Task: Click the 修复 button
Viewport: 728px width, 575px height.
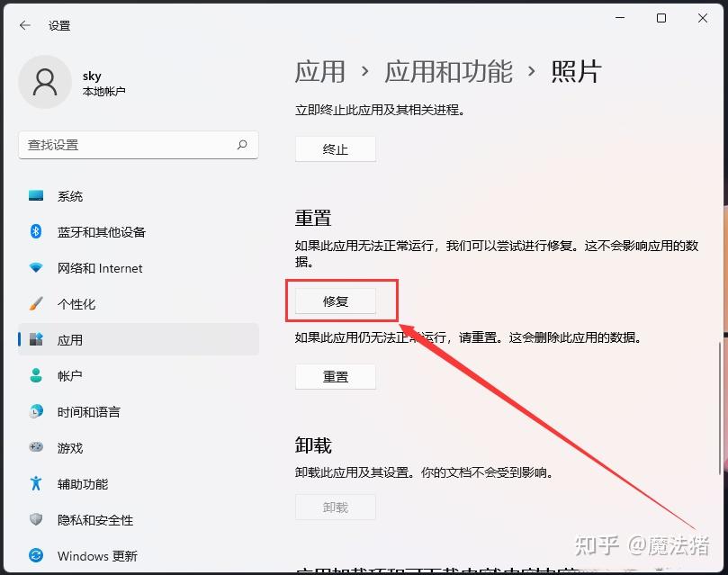Action: (x=336, y=301)
